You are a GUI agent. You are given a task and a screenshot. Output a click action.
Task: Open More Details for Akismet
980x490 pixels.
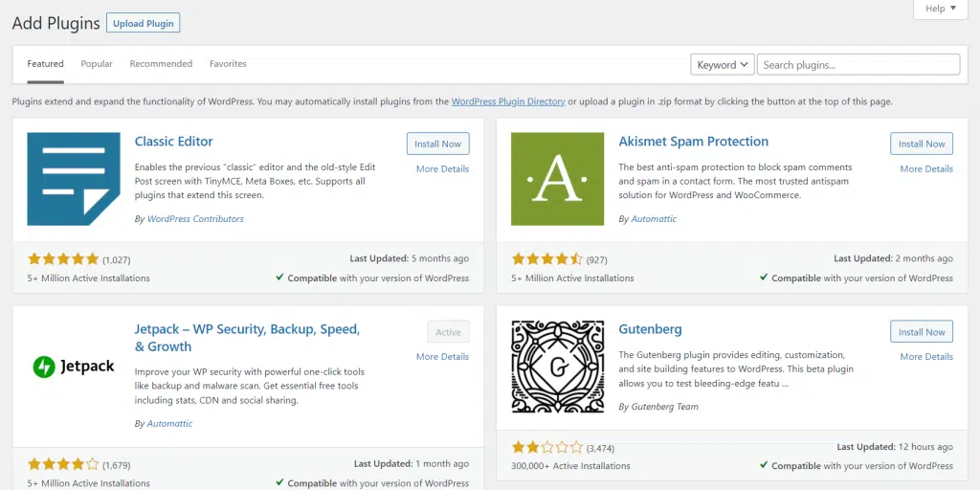click(x=926, y=168)
